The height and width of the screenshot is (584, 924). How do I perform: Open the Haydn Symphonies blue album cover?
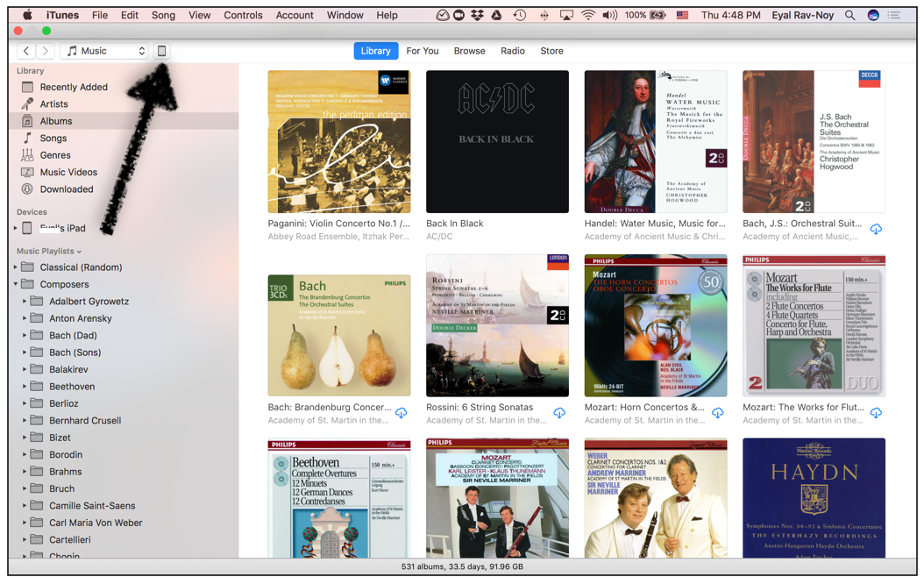coord(814,498)
